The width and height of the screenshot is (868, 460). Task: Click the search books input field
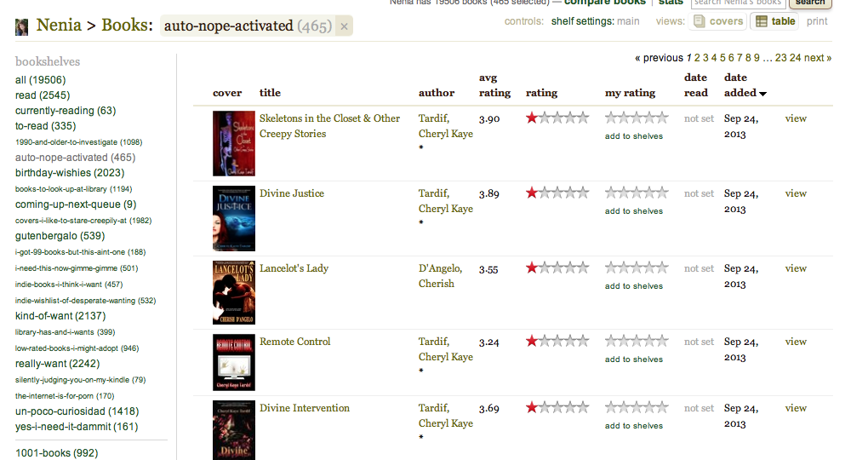click(x=737, y=3)
